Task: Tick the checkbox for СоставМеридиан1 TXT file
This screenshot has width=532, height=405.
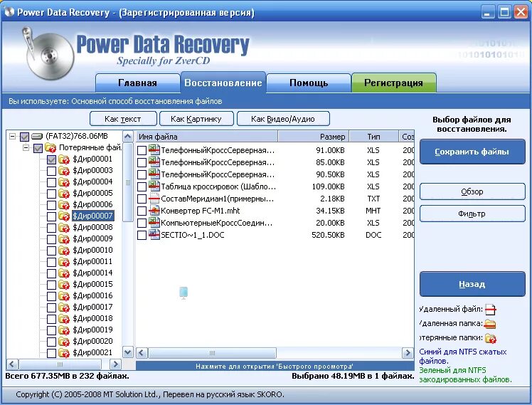Action: [142, 199]
